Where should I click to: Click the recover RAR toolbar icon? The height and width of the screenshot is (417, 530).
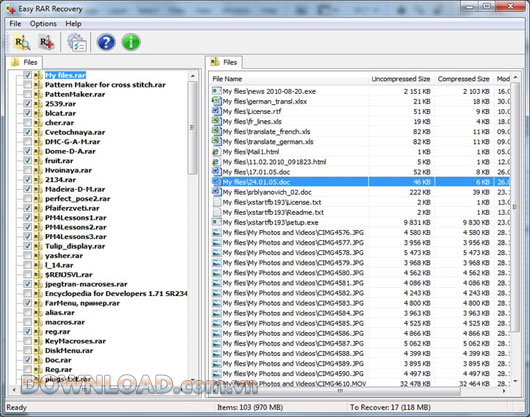(x=46, y=43)
